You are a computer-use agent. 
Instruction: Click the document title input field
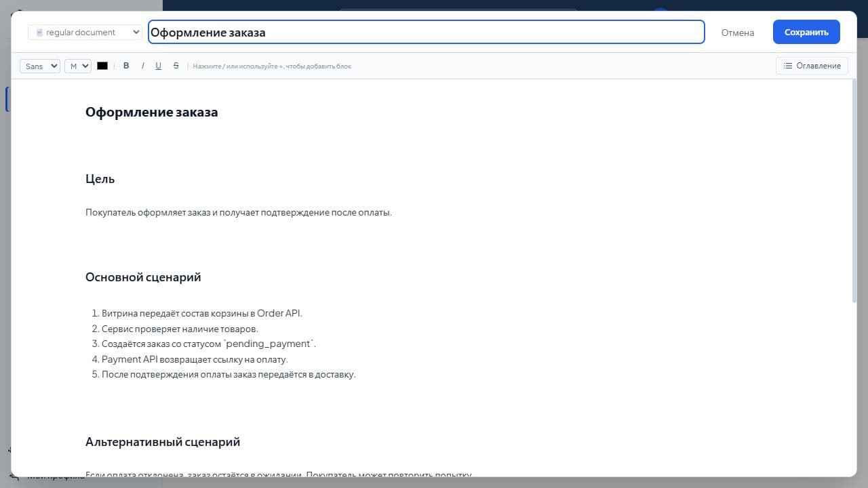click(427, 32)
